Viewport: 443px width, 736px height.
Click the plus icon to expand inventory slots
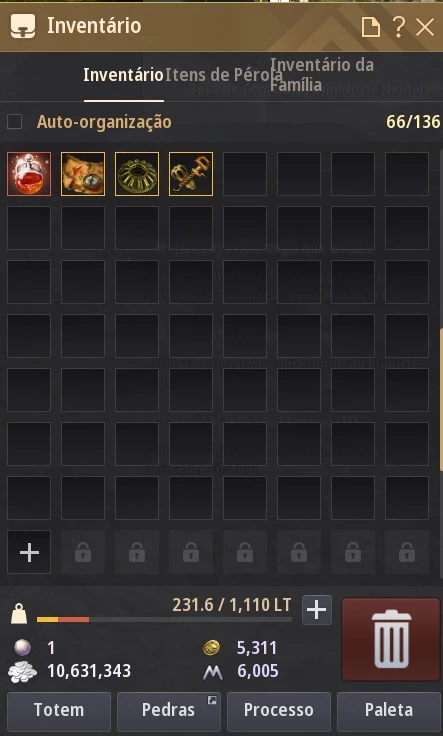[x=29, y=552]
